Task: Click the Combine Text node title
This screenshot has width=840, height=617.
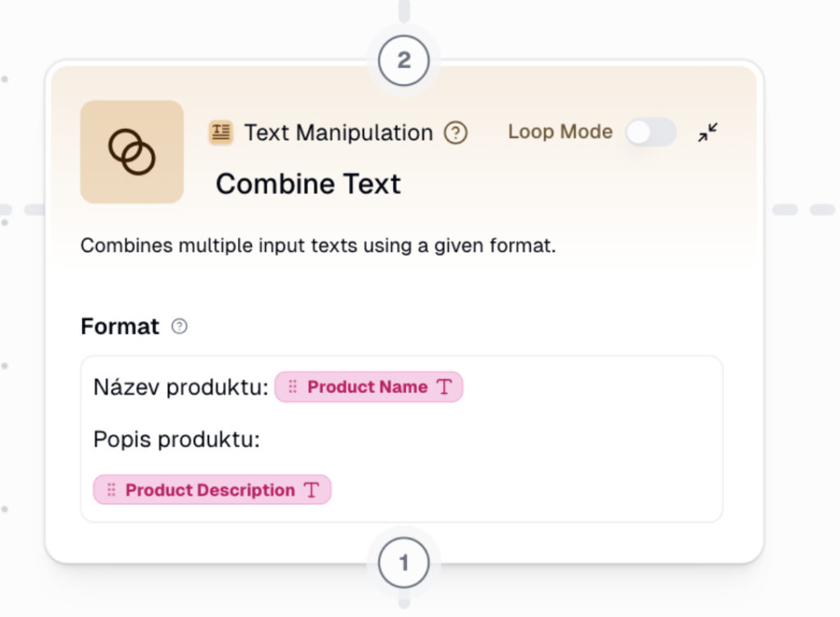Action: [308, 184]
